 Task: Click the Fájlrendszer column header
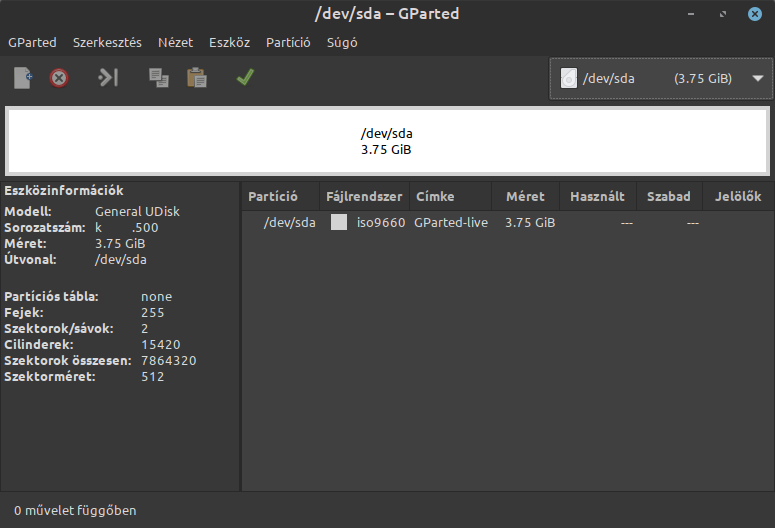click(x=364, y=196)
